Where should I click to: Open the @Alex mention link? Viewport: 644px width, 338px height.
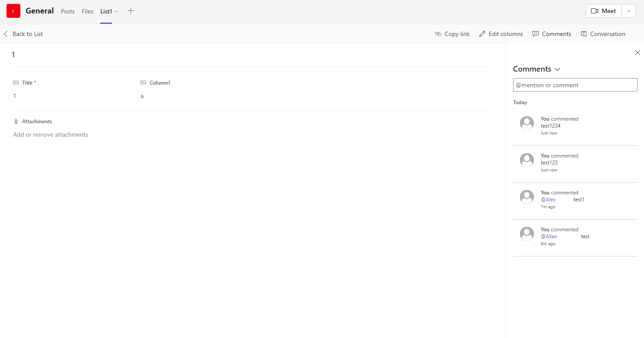tap(548, 200)
